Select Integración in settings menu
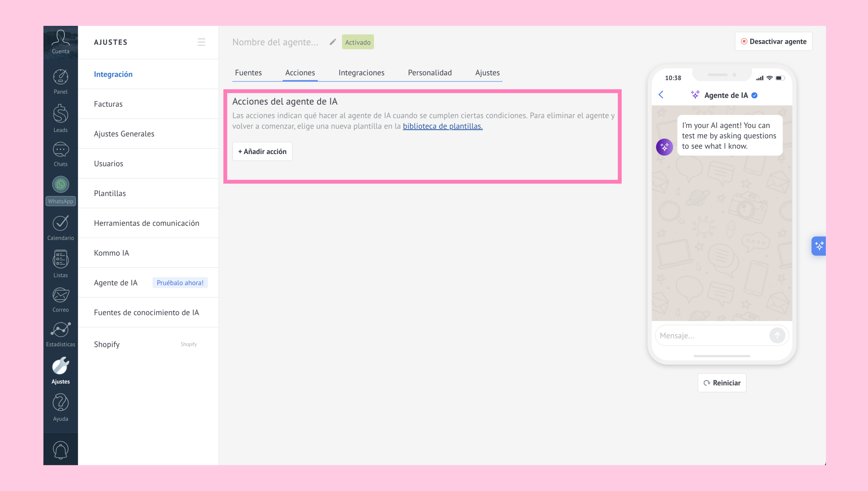 pyautogui.click(x=148, y=74)
